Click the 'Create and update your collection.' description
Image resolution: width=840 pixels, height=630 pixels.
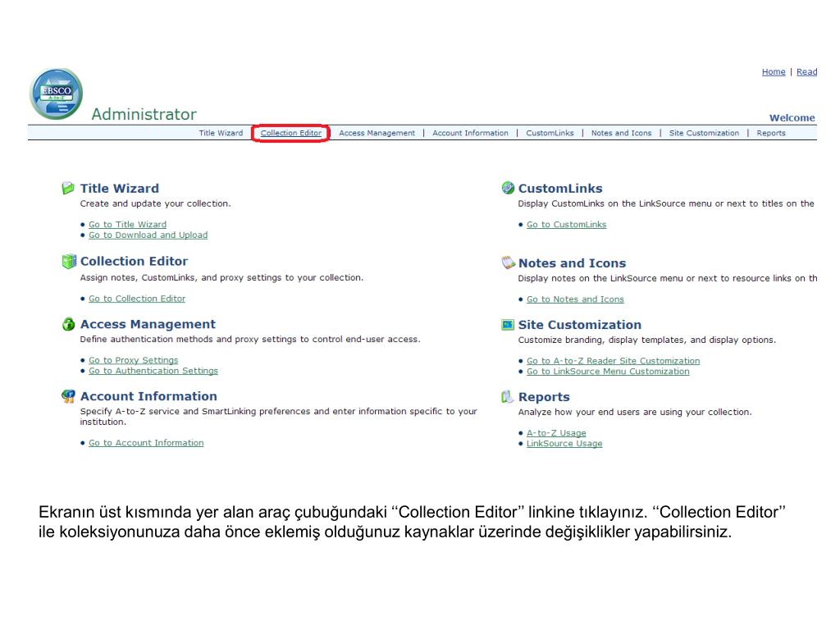pos(155,203)
